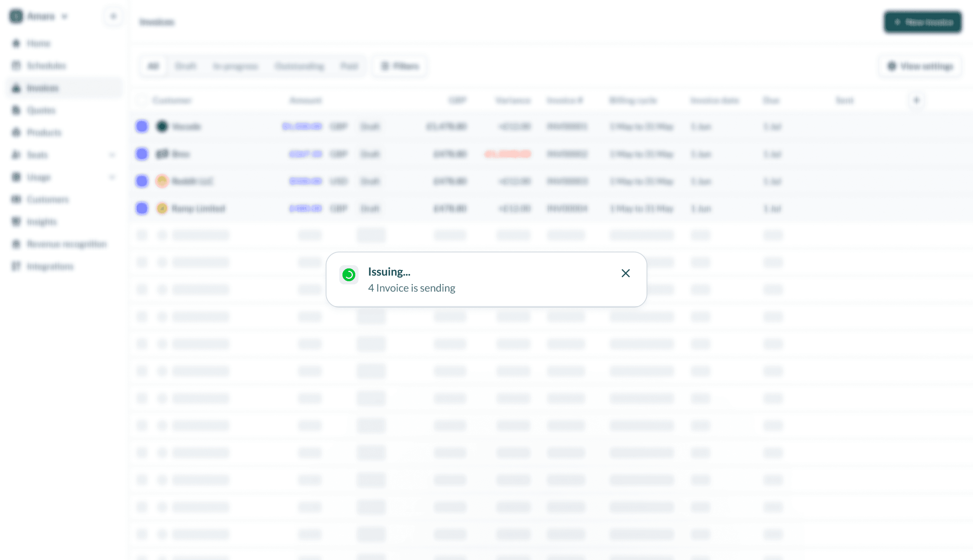Toggle select-all checkbox beside Customer header
973x560 pixels.
(x=142, y=100)
